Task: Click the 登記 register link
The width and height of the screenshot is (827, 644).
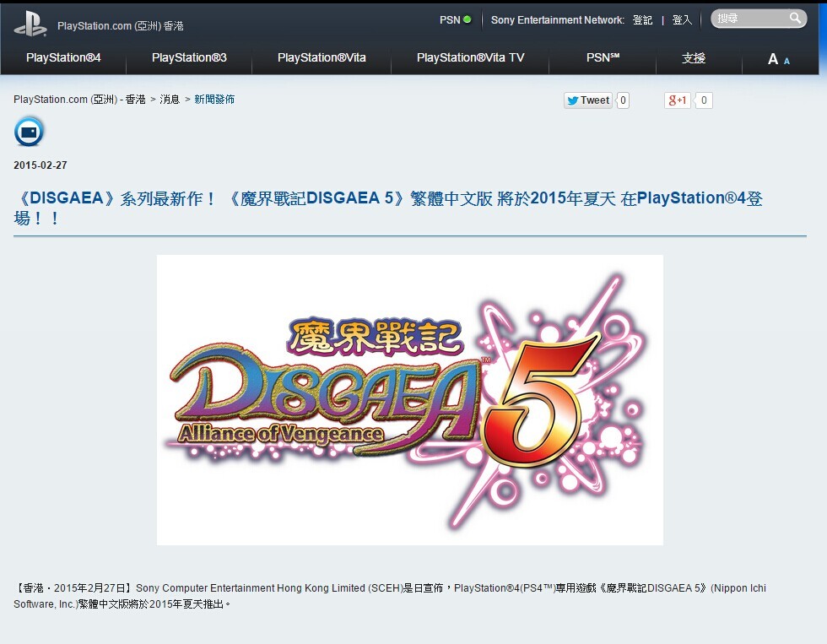Action: [642, 20]
